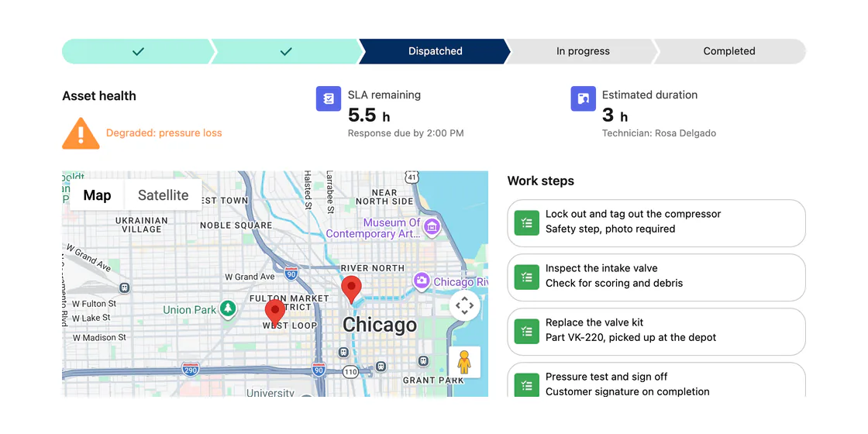Click the Chicago River camera marker
The width and height of the screenshot is (868, 434).
[422, 281]
